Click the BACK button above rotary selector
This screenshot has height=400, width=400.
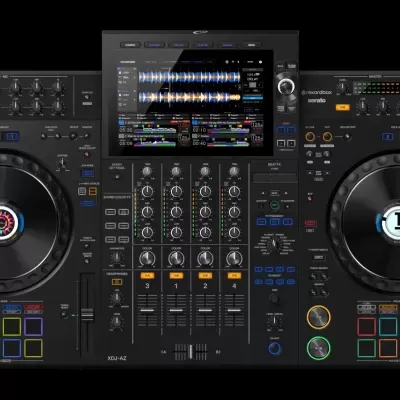click(281, 66)
